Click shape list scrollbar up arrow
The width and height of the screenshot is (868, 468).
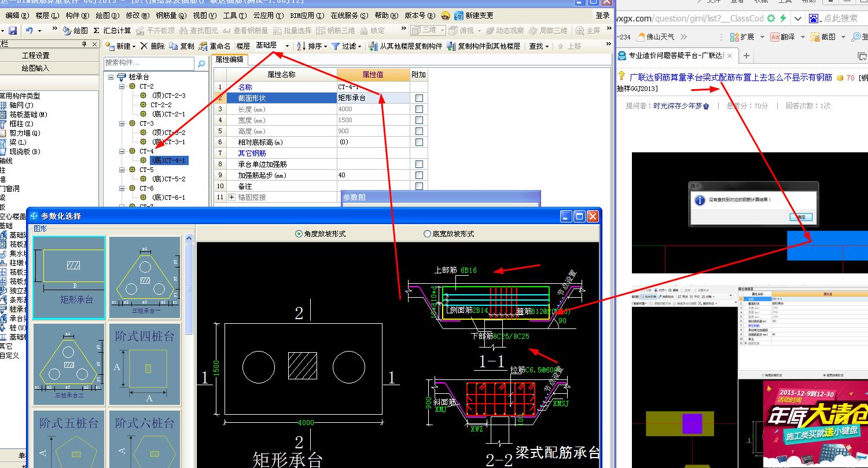[x=189, y=239]
